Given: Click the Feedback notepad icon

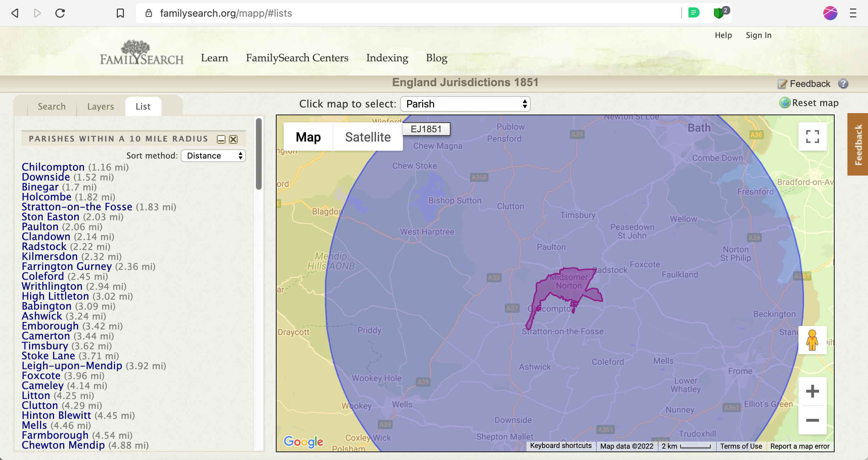Looking at the screenshot, I should click(782, 84).
